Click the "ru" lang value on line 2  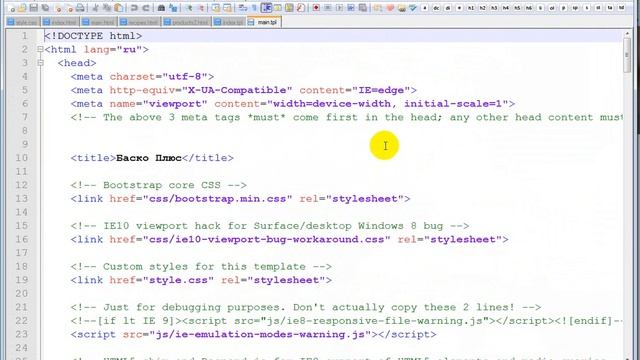pyautogui.click(x=129, y=49)
